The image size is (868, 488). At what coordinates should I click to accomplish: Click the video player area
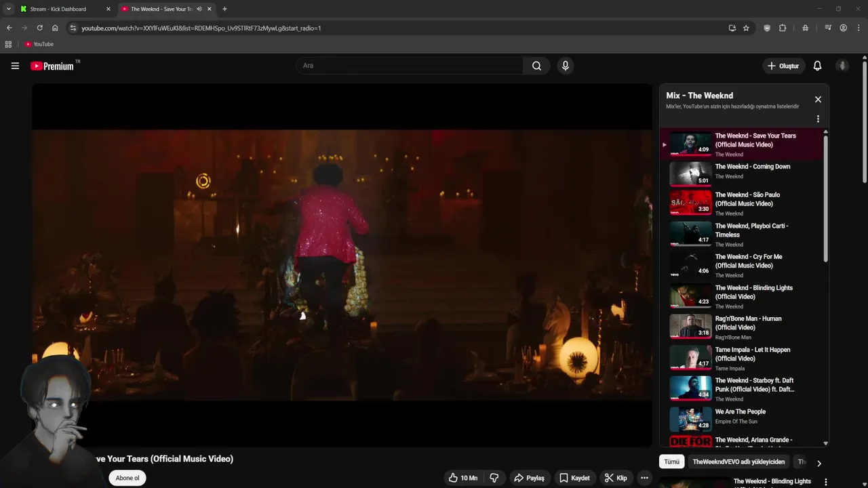tap(342, 265)
